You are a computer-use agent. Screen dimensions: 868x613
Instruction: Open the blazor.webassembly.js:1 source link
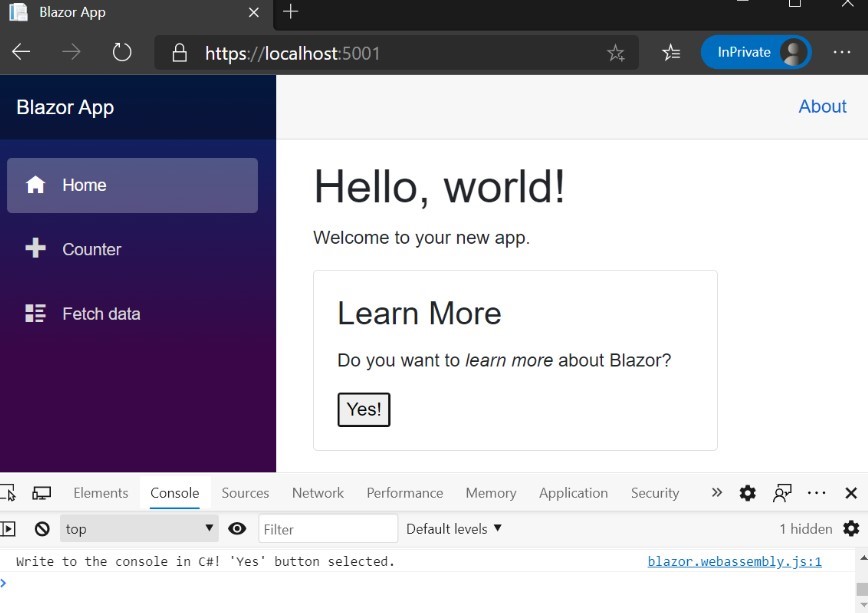coord(735,562)
